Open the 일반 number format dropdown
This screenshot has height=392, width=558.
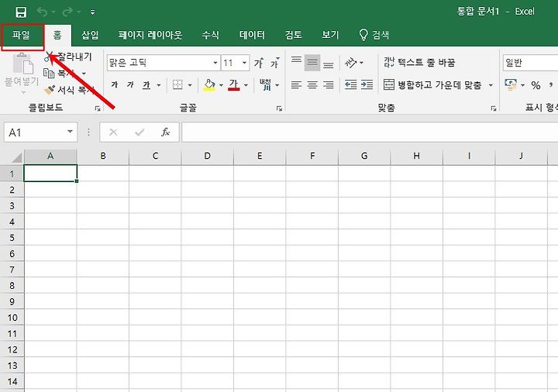(530, 63)
